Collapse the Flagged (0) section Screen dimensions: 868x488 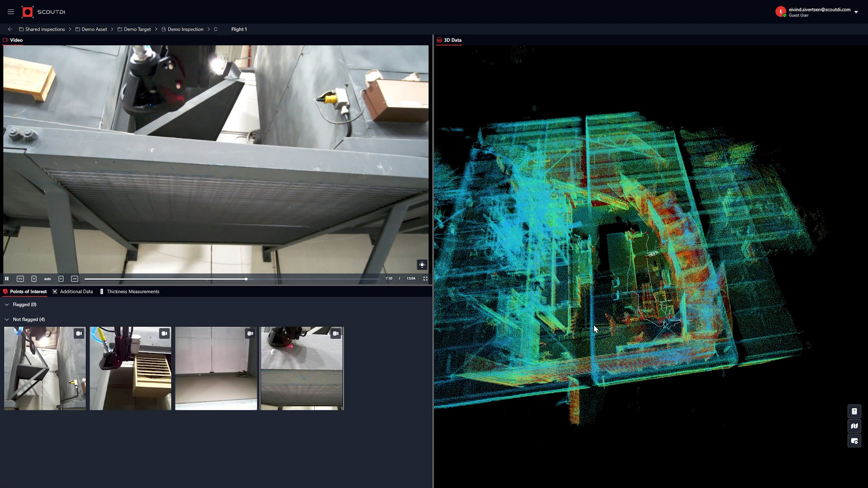click(x=7, y=305)
